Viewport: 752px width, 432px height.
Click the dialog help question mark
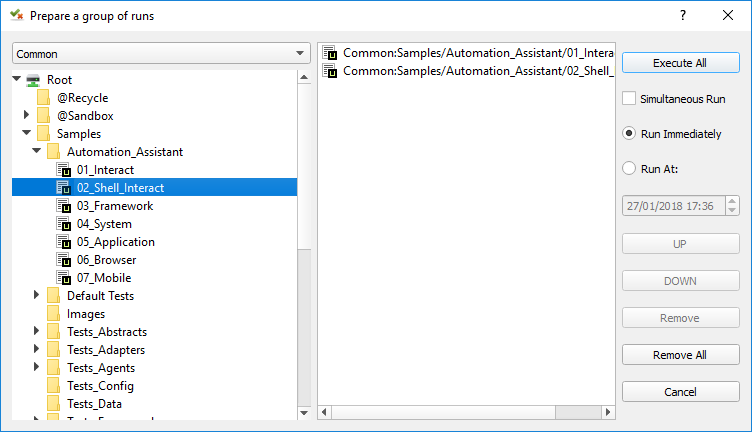(x=683, y=15)
